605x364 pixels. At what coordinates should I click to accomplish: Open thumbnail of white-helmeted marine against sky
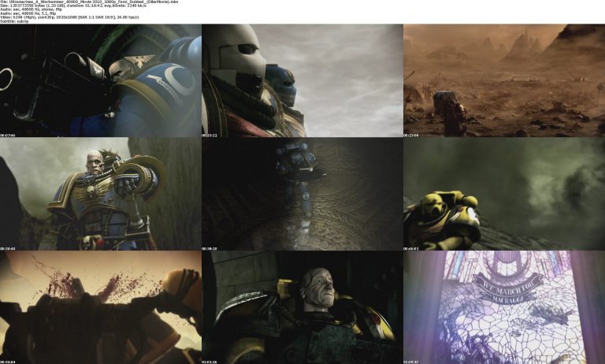coord(302,80)
